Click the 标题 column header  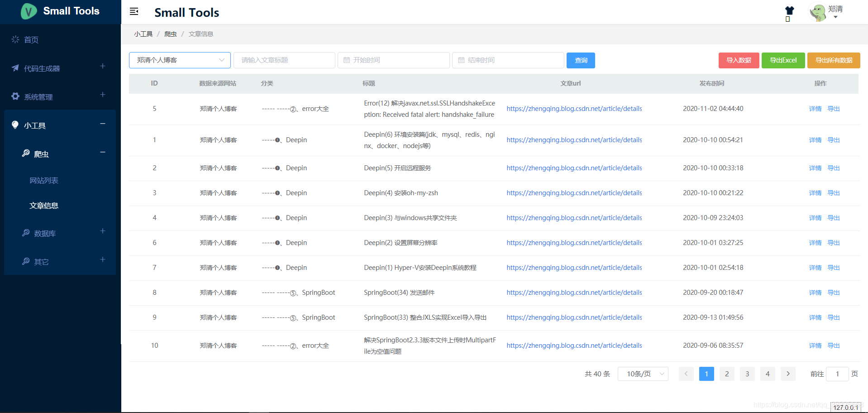coord(368,83)
